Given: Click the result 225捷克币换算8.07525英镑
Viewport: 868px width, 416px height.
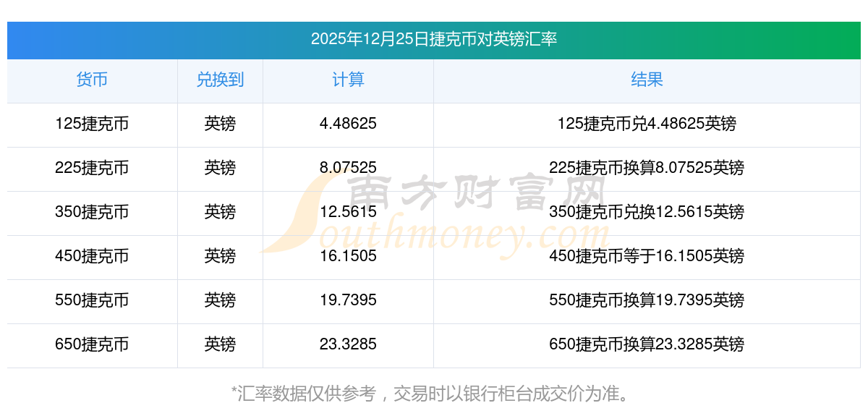Looking at the screenshot, I should 647,168.
